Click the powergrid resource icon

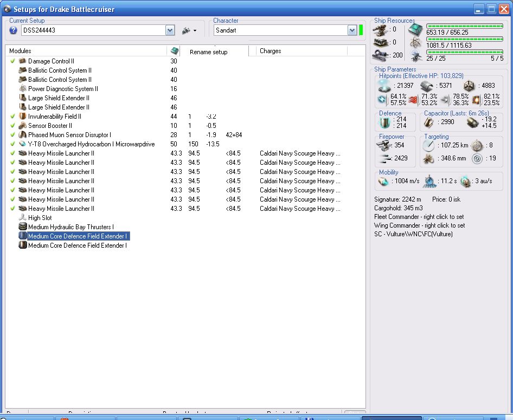coord(415,42)
